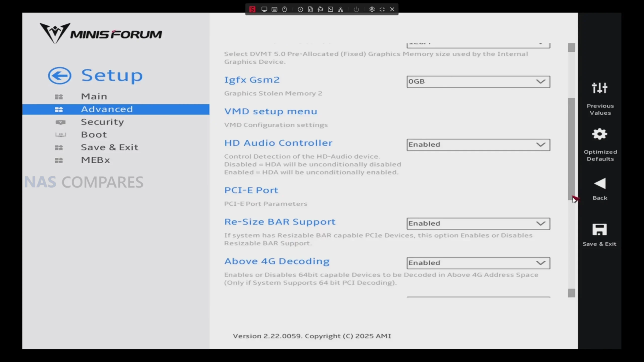Open the Boot menu section

click(94, 134)
